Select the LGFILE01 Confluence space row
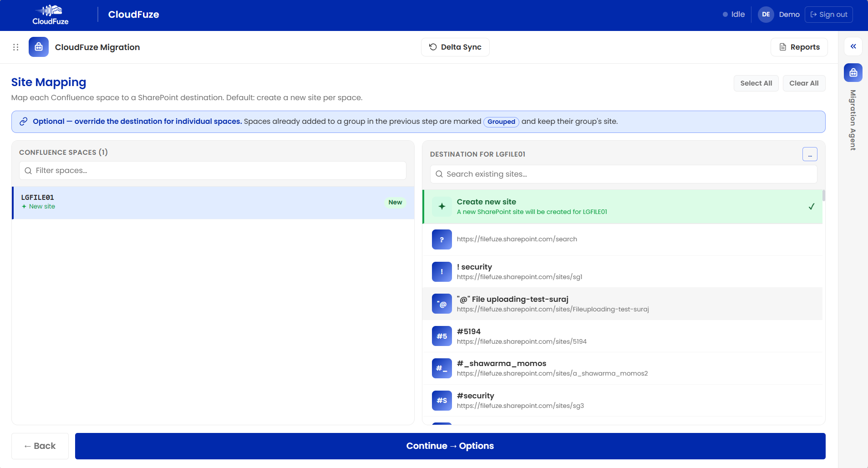868x468 pixels. pos(213,203)
